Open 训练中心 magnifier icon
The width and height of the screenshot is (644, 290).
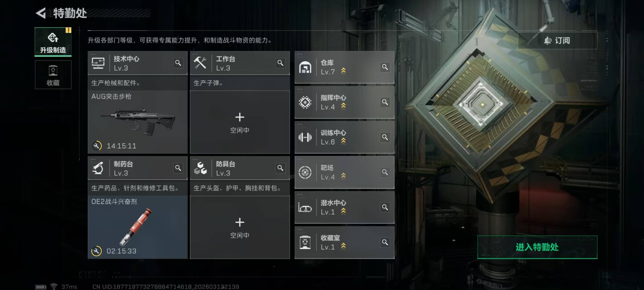(x=385, y=137)
